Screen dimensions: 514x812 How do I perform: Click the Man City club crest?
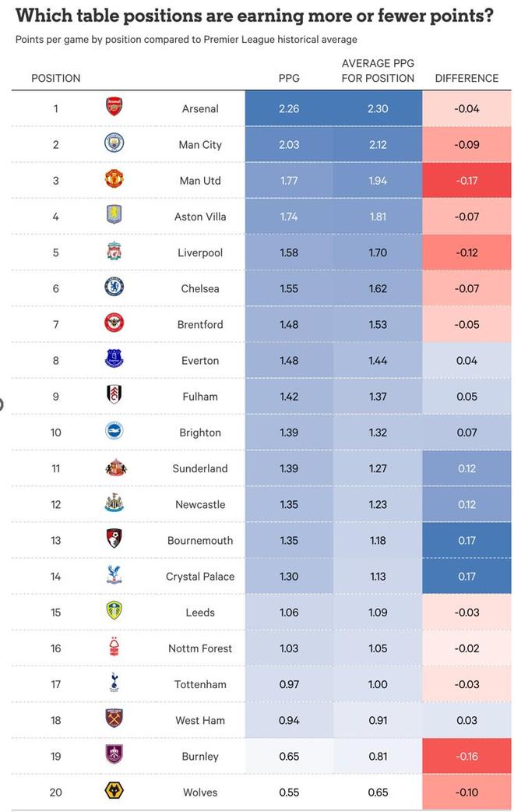point(114,143)
